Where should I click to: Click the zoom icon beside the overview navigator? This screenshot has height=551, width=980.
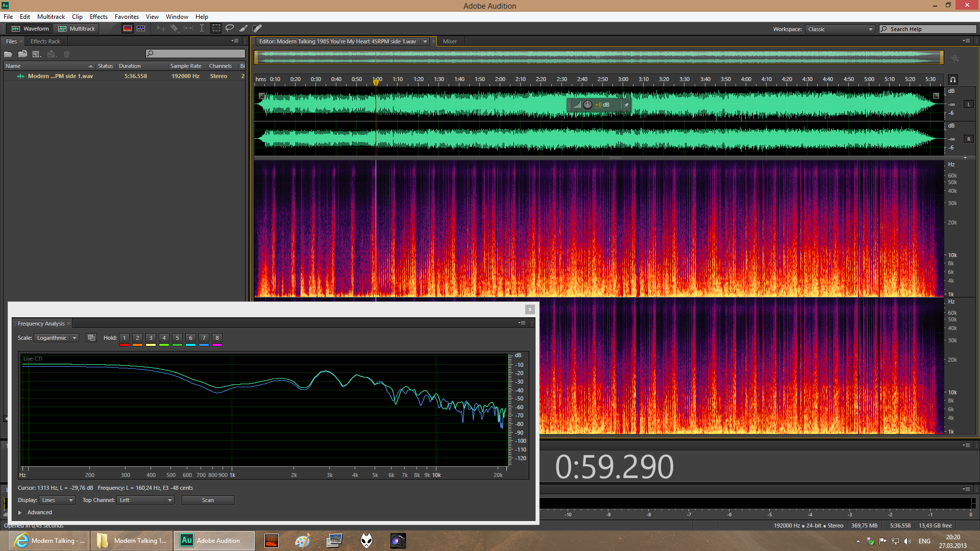click(955, 58)
